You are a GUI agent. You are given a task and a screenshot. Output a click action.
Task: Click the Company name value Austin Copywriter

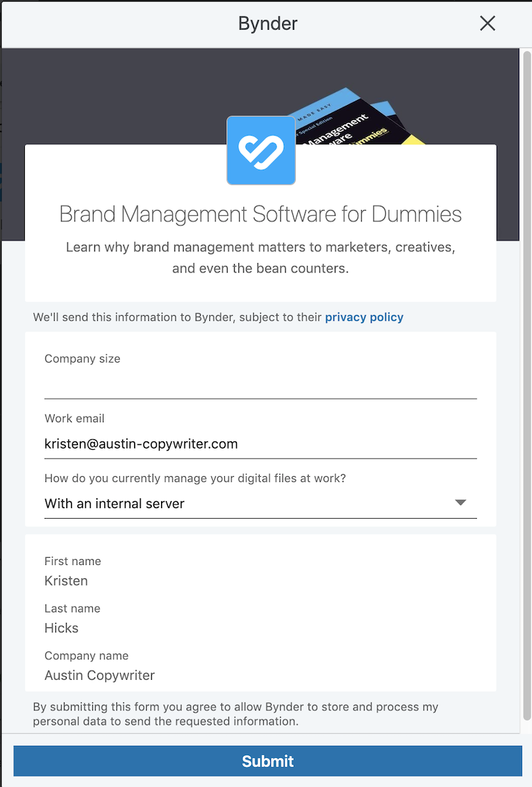pyautogui.click(x=99, y=675)
